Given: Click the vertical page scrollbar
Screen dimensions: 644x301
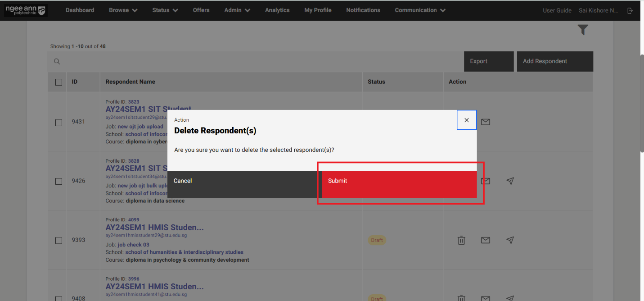Looking at the screenshot, I should click(x=641, y=104).
